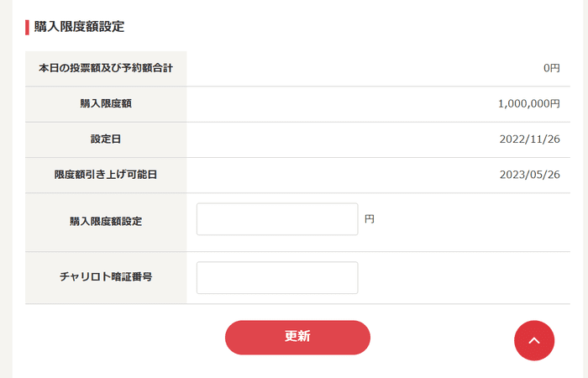The width and height of the screenshot is (588, 378).
Task: Click the red scroll-to-top arrow button
Action: (x=534, y=340)
